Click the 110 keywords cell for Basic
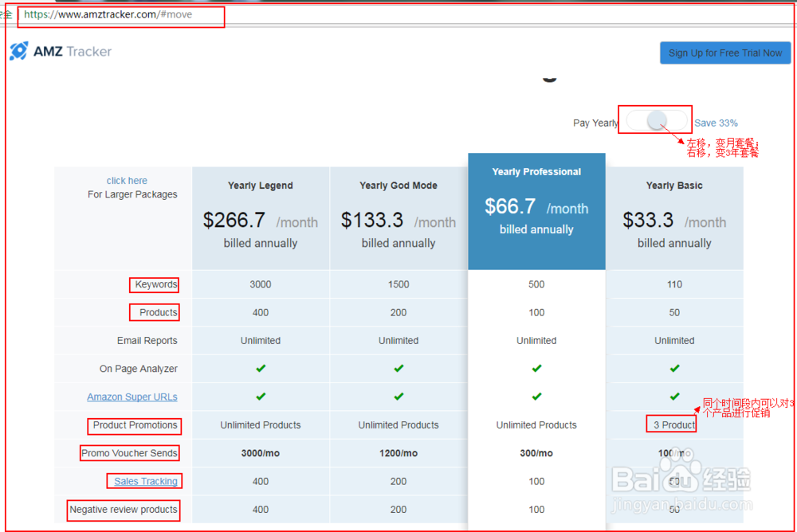797x532 pixels. pyautogui.click(x=674, y=284)
